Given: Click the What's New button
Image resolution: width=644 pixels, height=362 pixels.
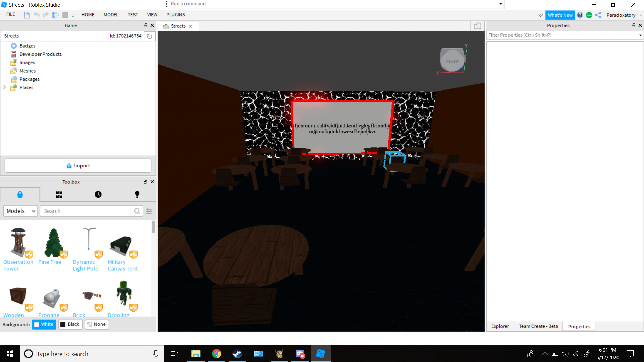Looking at the screenshot, I should tap(560, 15).
